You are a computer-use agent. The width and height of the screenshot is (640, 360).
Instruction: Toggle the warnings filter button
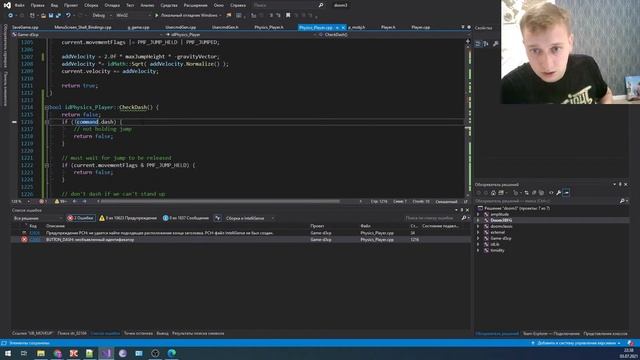(128, 218)
